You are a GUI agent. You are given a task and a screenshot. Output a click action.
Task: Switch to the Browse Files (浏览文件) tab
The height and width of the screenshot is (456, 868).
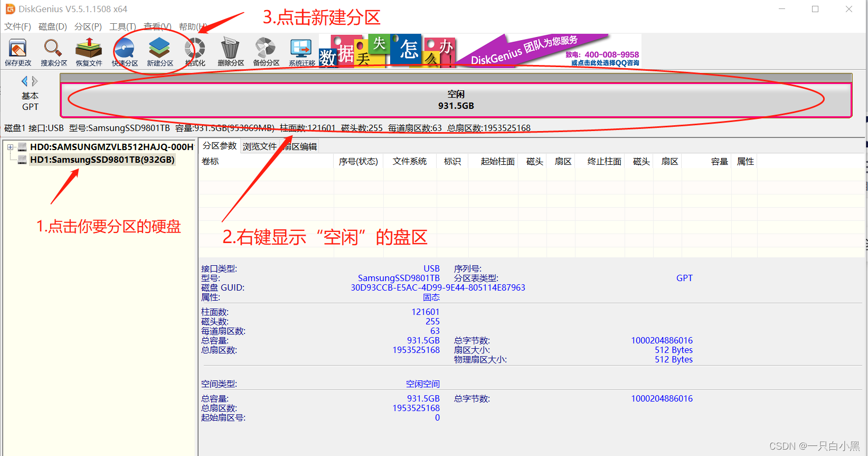[x=259, y=146]
